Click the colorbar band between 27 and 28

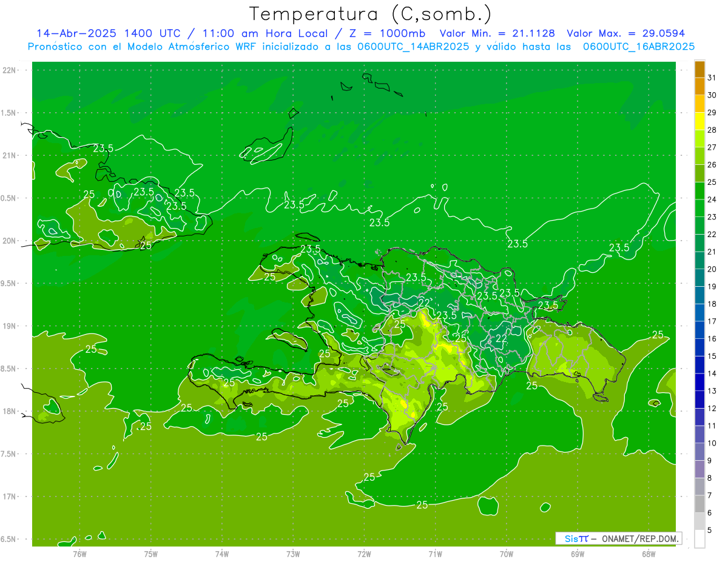(x=699, y=139)
